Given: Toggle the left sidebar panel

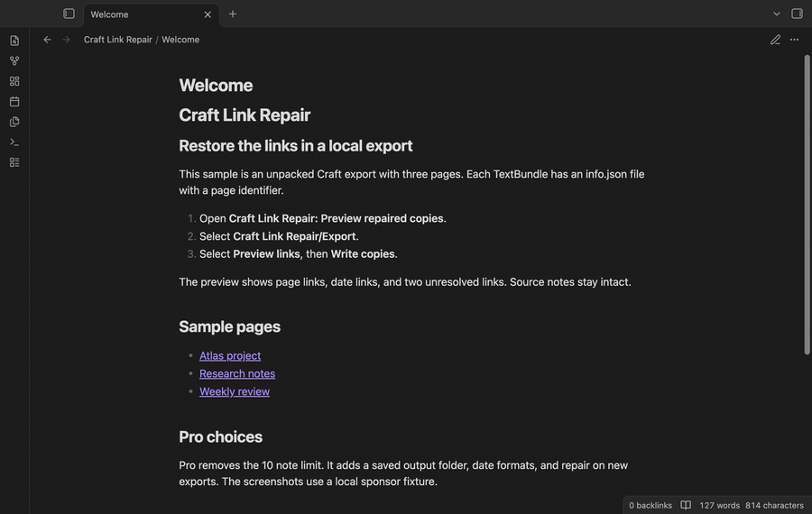Looking at the screenshot, I should click(69, 14).
